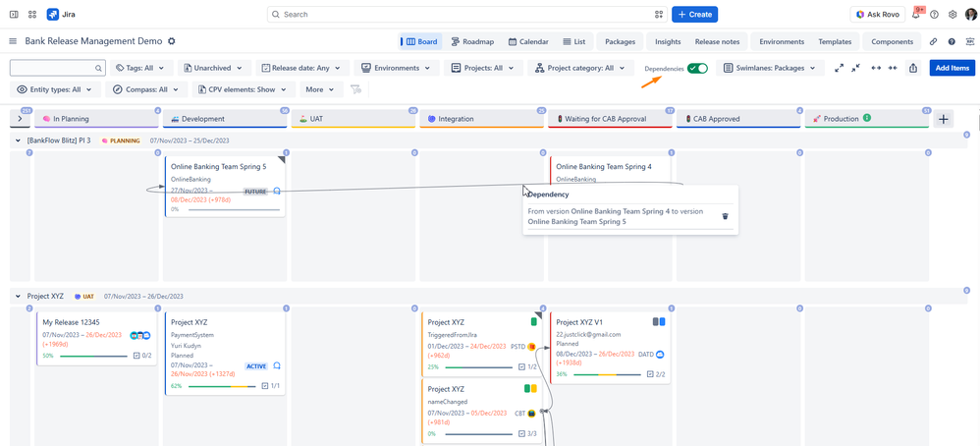Open Entity types: All dropdown
Screen dimensions: 980x446
tap(55, 89)
